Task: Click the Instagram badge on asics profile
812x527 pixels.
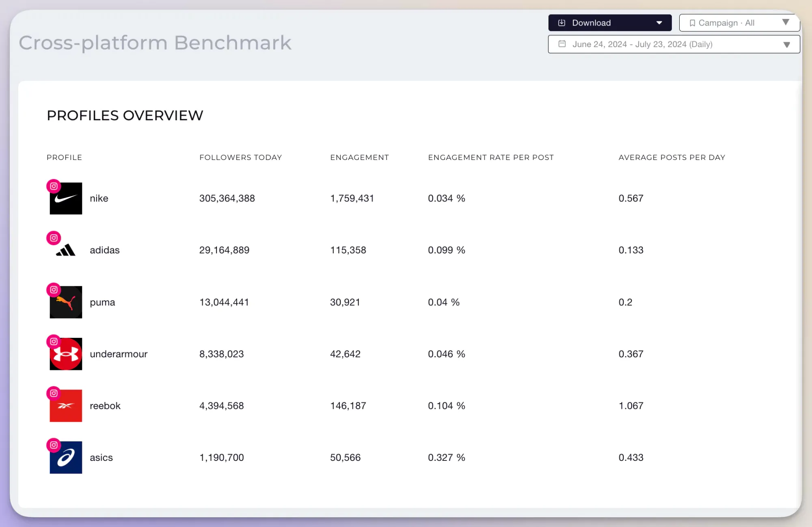Action: [x=54, y=445]
